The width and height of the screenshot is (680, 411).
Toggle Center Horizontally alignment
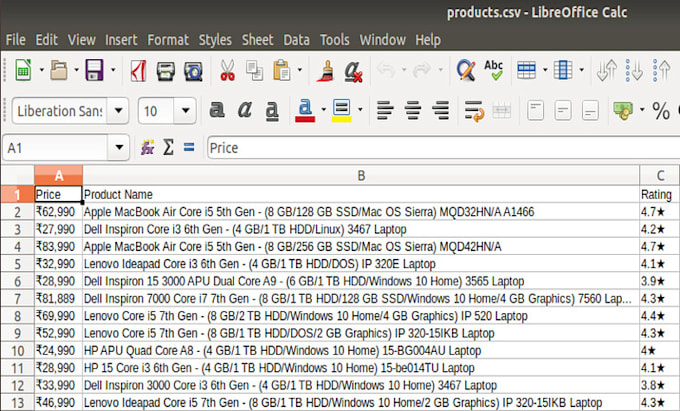pos(413,111)
